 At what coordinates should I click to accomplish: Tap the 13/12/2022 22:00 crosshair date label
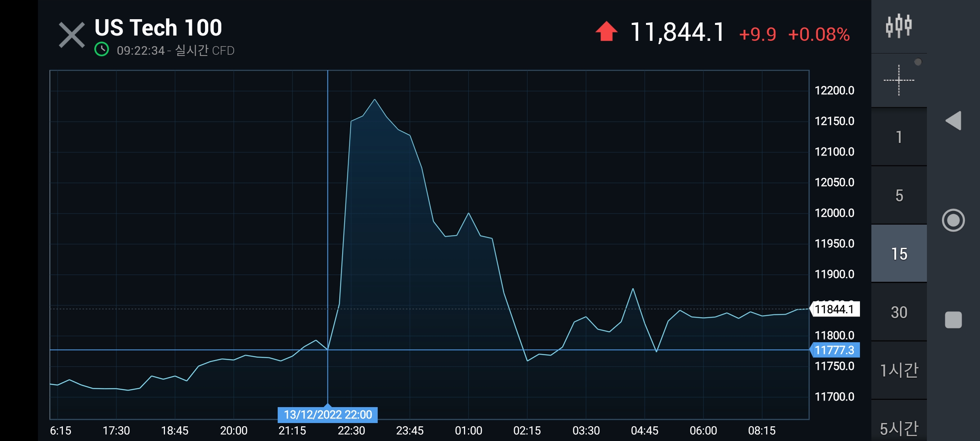coord(327,415)
